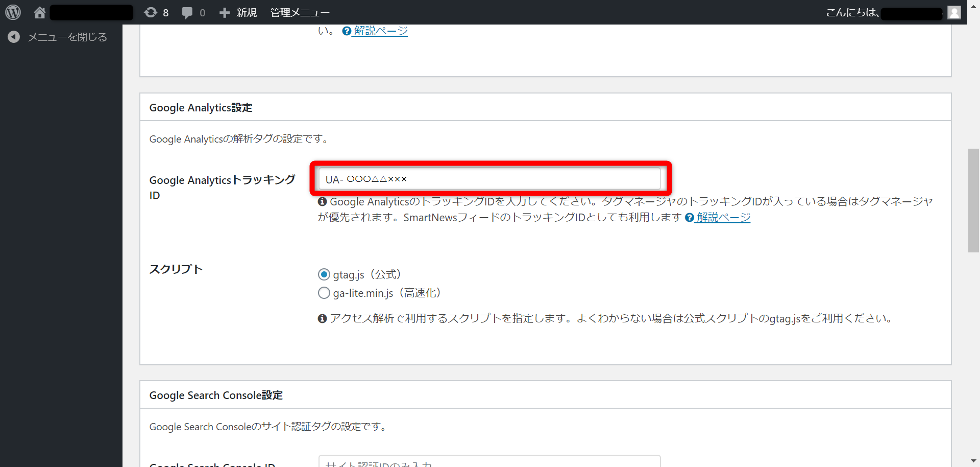Select the gtag.js（公式） radio button

(324, 274)
